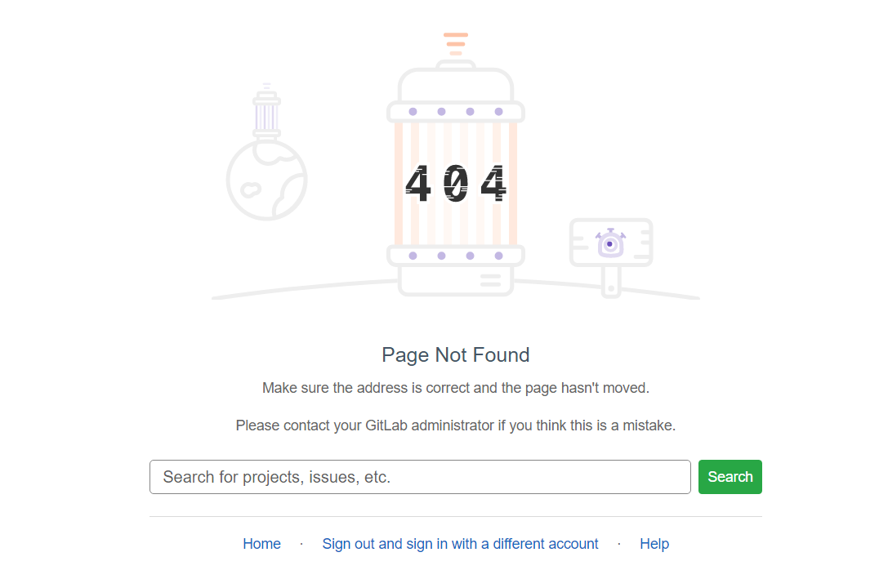Screen dimensions: 888x588
Task: Open the Help link
Action: coord(654,544)
